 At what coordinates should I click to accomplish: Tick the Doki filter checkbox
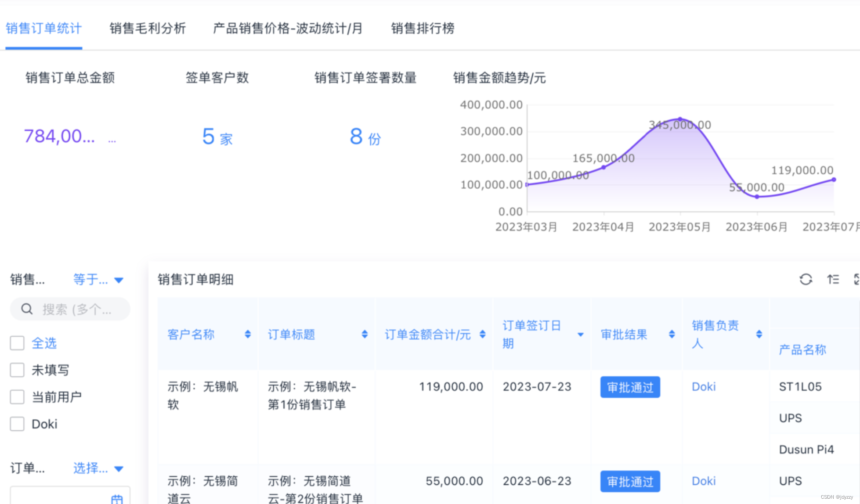[17, 424]
